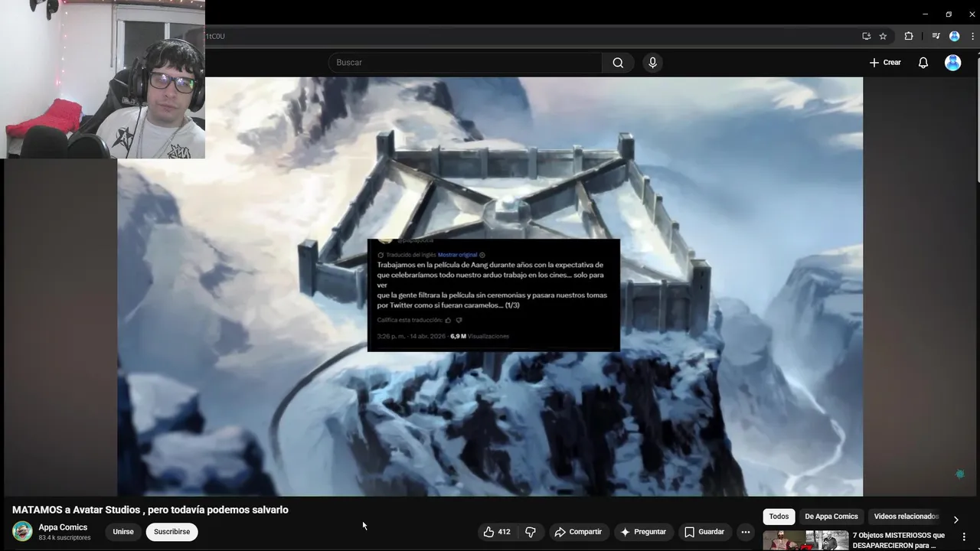Open Chrome extensions puzzle icon

[x=909, y=36]
